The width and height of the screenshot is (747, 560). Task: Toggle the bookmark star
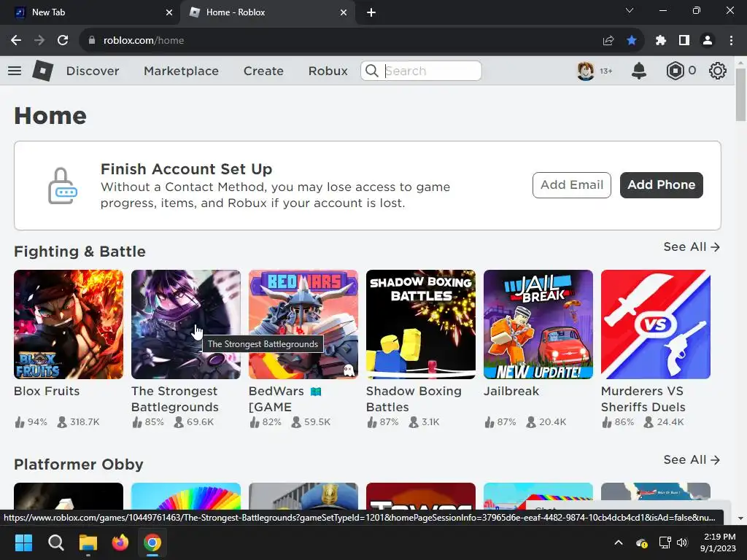click(632, 41)
